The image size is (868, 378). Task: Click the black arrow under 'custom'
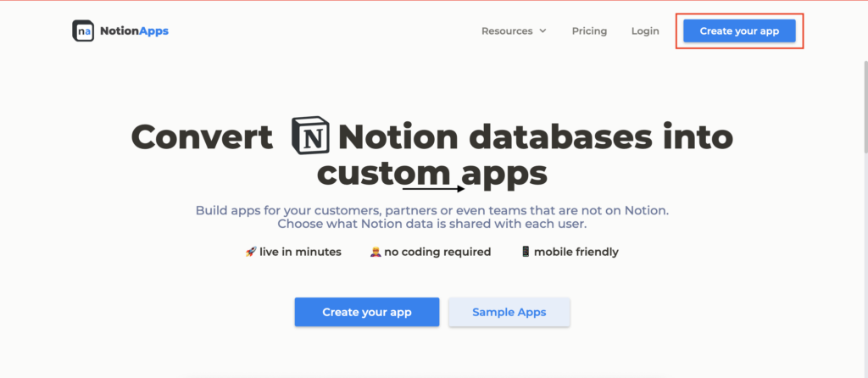click(433, 189)
